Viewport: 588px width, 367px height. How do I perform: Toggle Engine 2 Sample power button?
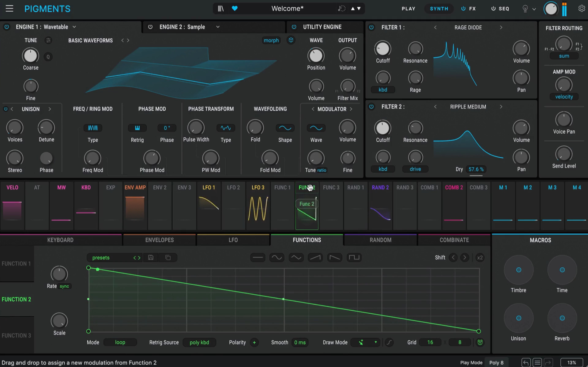[150, 27]
